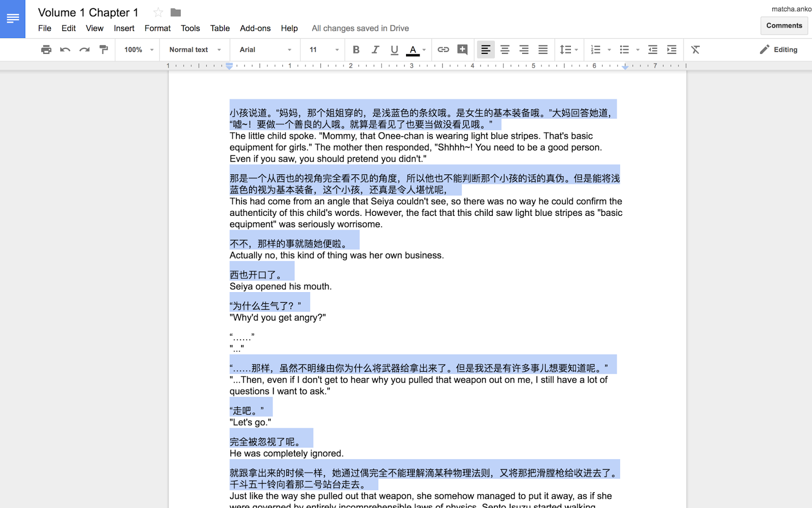Click the left indent marker on ruler
Viewport: 812px width, 508px height.
pos(229,67)
